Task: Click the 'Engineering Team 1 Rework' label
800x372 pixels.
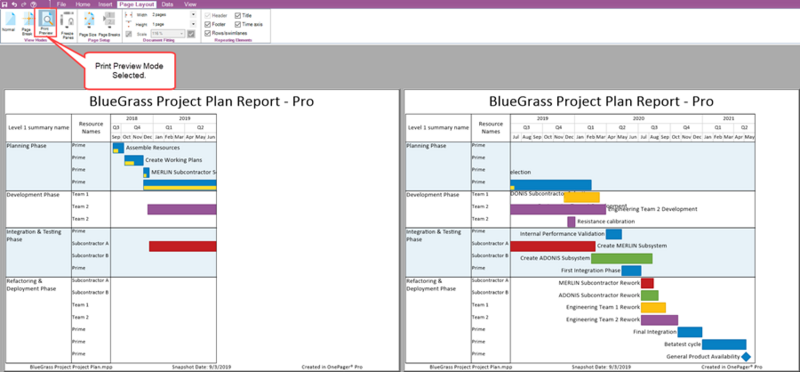Action: coord(603,307)
